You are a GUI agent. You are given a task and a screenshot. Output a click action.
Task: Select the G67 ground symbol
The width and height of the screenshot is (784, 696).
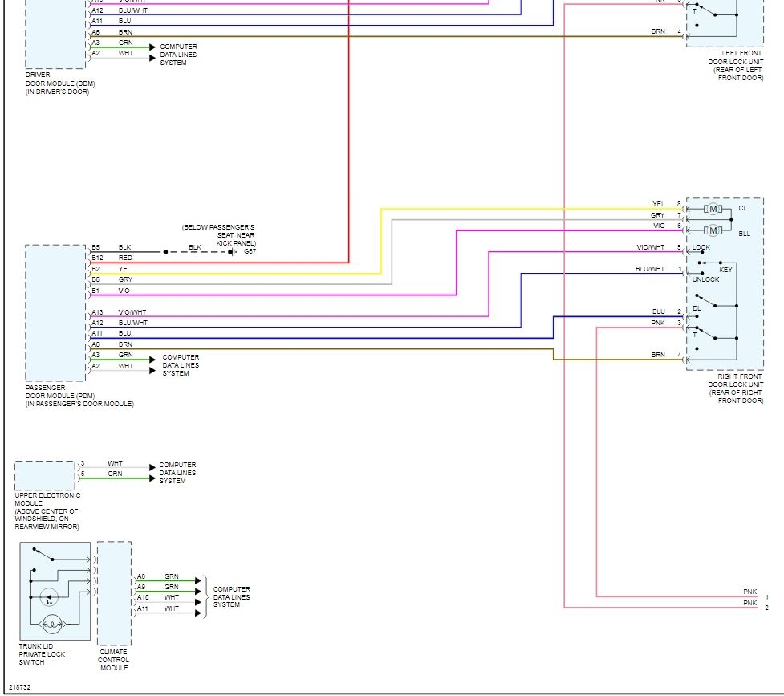[x=236, y=251]
